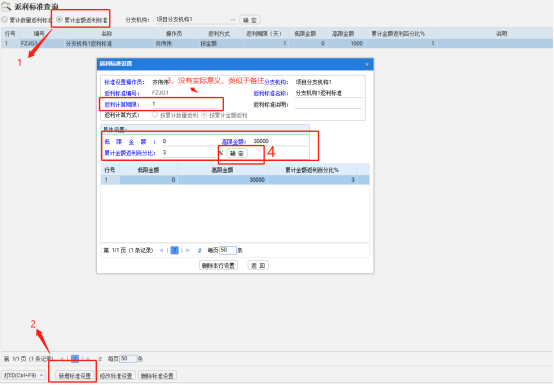Select the 累计数量返利标准 radio button
The width and height of the screenshot is (554, 385).
pyautogui.click(x=5, y=20)
